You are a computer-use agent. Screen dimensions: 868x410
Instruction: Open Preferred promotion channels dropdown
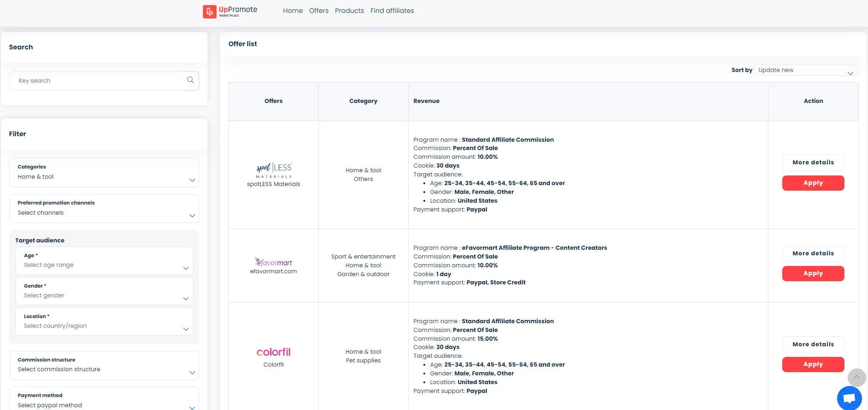(x=104, y=208)
